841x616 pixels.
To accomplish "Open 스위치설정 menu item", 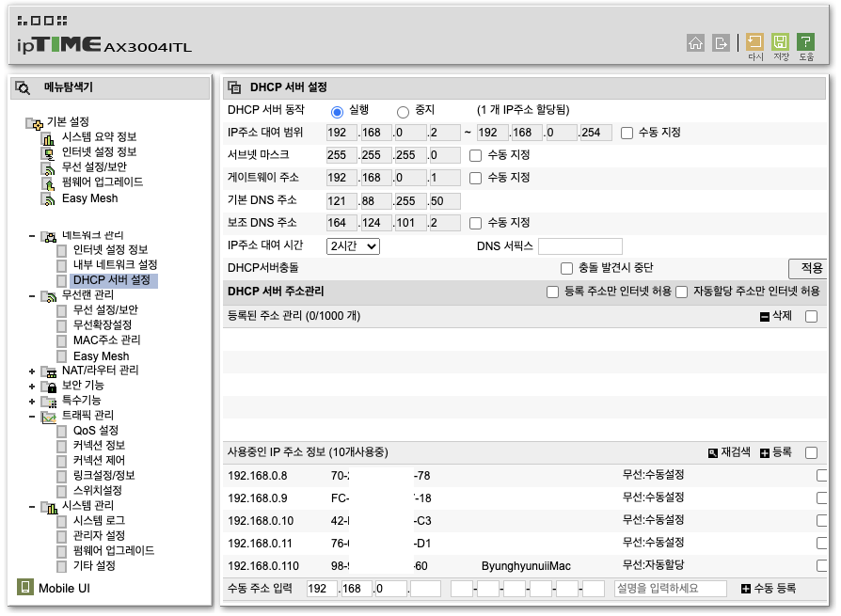I will [97, 490].
